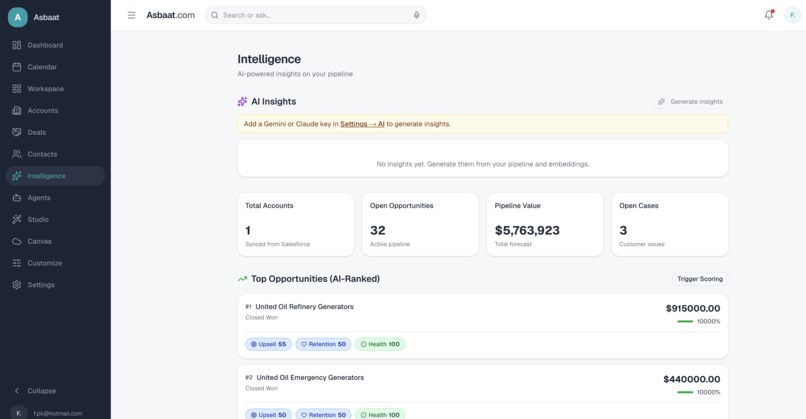Viewport: 806px width, 419px height.
Task: Select the Intelligence sidebar item
Action: [56, 176]
